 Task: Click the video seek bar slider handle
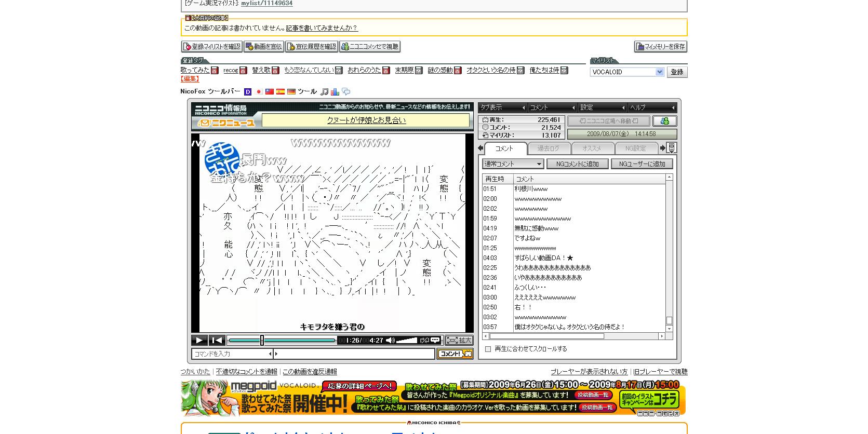pyautogui.click(x=262, y=341)
